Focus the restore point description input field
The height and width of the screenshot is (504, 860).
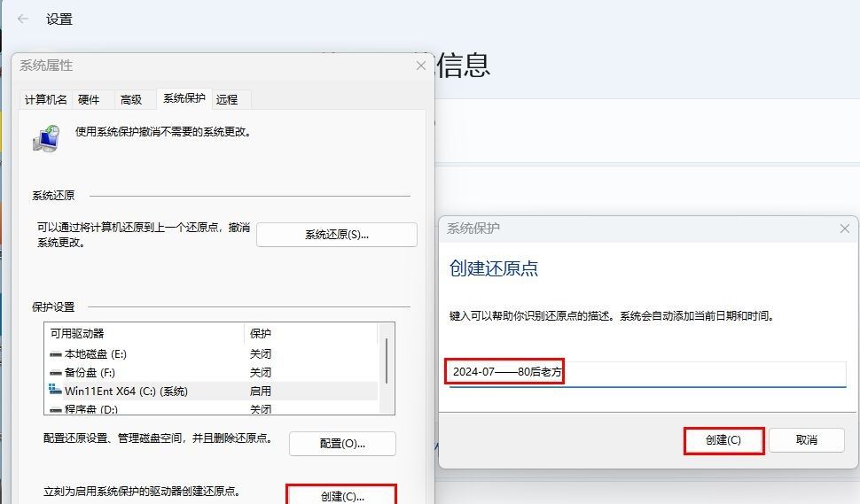647,374
